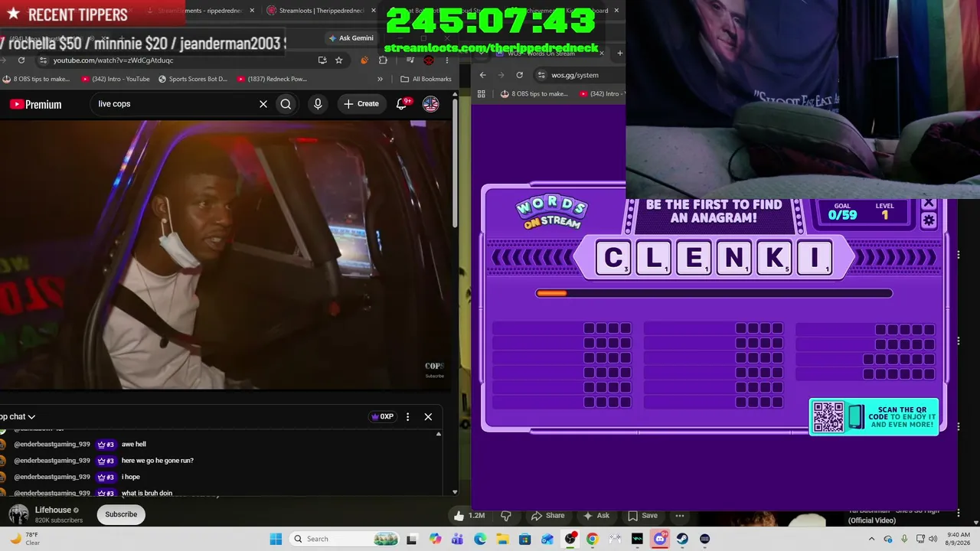Image resolution: width=980 pixels, height=551 pixels.
Task: Show hidden bookmarks with the chevron
Action: click(380, 79)
